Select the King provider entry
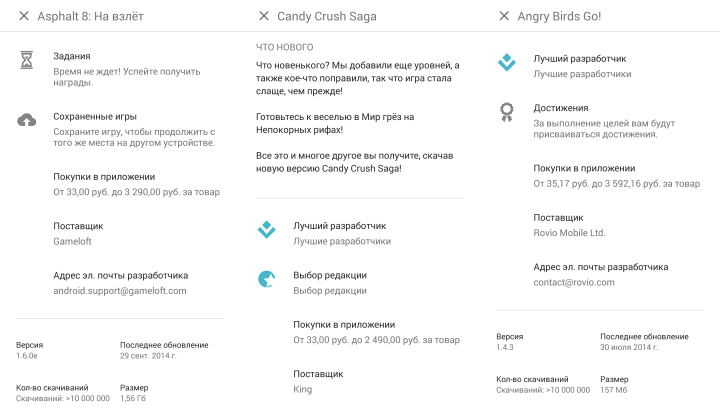 pos(303,389)
